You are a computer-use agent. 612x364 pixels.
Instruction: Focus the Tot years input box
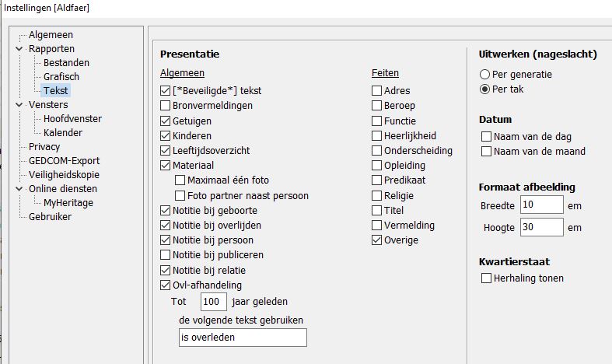point(213,302)
